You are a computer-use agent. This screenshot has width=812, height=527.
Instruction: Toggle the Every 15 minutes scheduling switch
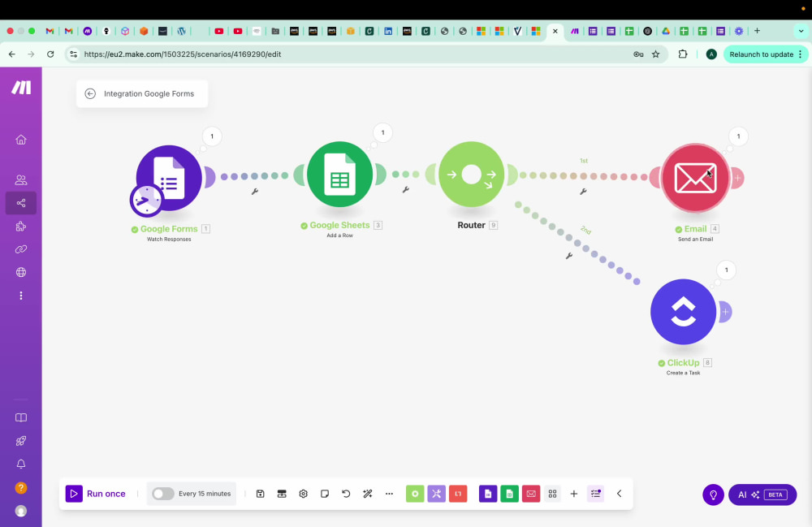click(x=162, y=494)
